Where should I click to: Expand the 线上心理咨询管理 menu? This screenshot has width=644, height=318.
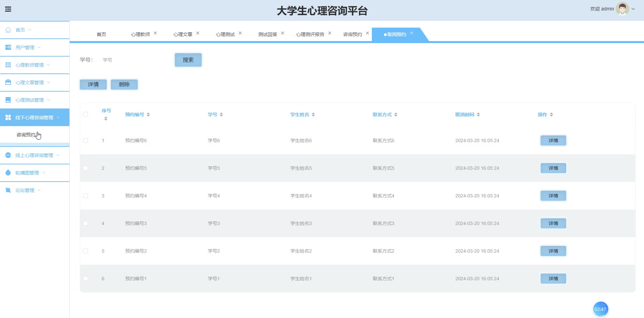[x=34, y=155]
